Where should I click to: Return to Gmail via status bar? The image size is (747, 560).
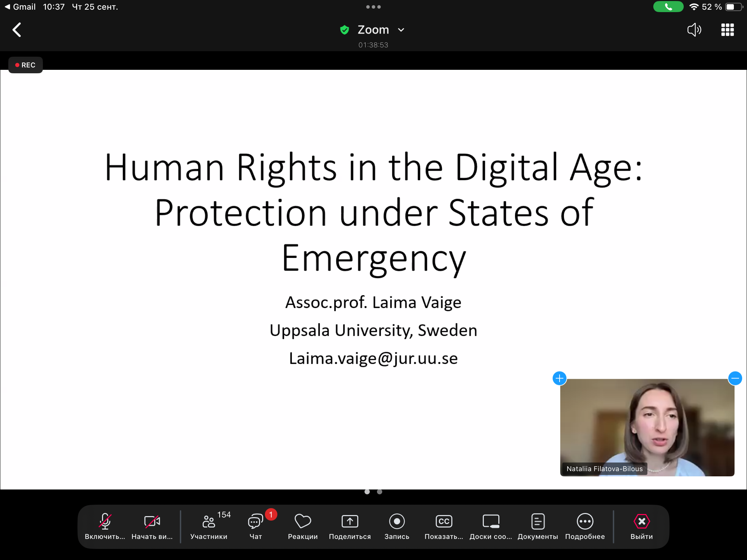click(x=20, y=7)
